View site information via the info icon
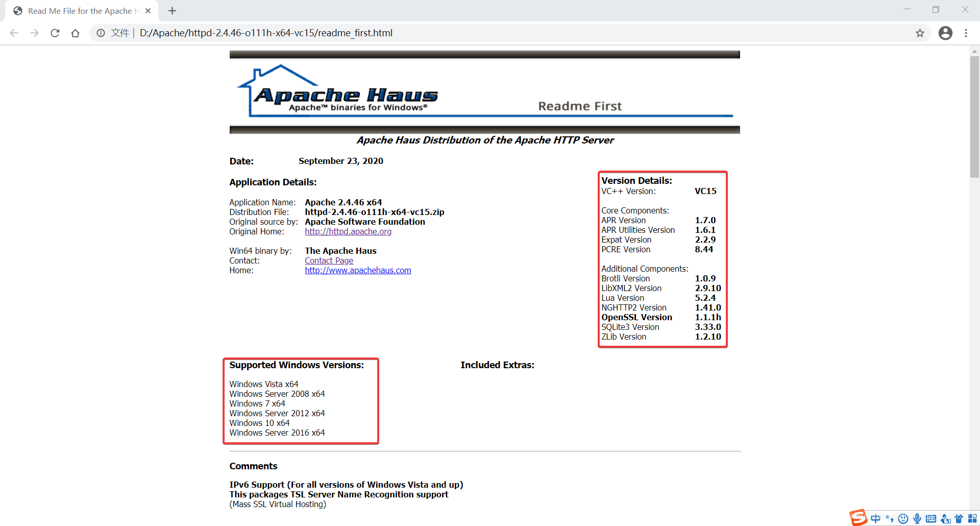The height and width of the screenshot is (526, 980). pos(100,33)
